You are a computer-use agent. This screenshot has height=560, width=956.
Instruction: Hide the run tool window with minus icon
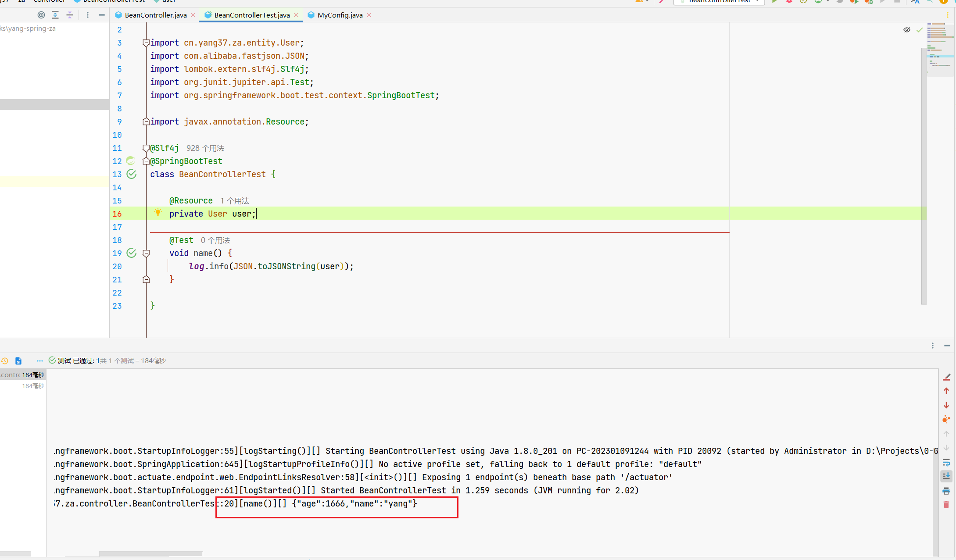coord(947,346)
